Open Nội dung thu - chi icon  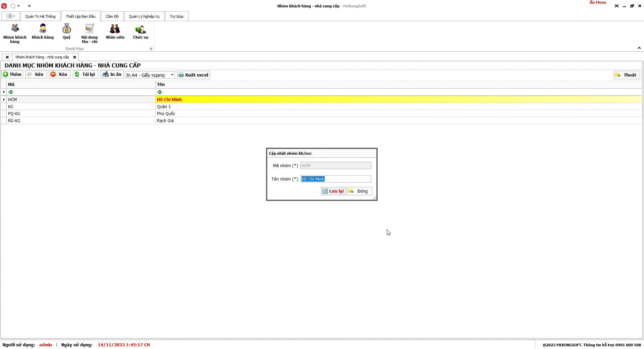coord(90,34)
